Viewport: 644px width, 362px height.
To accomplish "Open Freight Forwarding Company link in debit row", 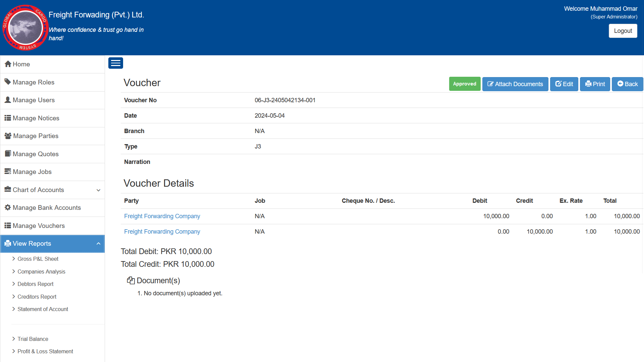I will click(x=162, y=216).
